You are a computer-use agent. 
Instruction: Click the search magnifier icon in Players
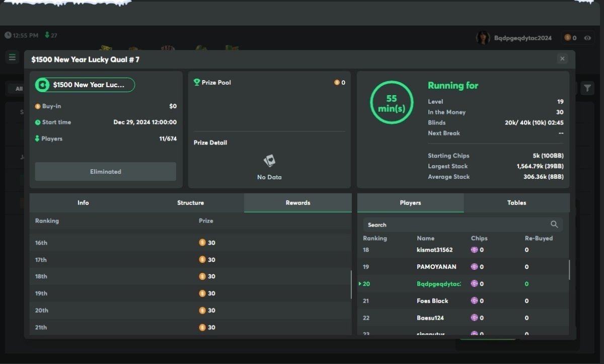[x=554, y=225]
